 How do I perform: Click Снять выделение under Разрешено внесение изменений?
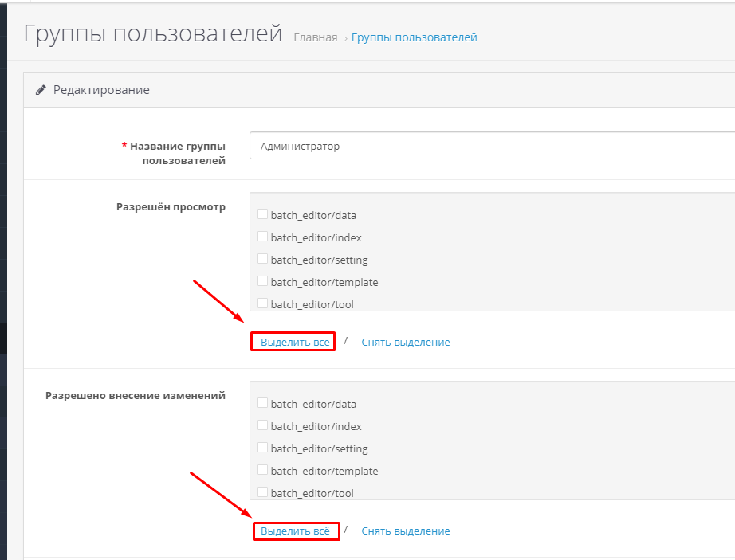click(405, 531)
